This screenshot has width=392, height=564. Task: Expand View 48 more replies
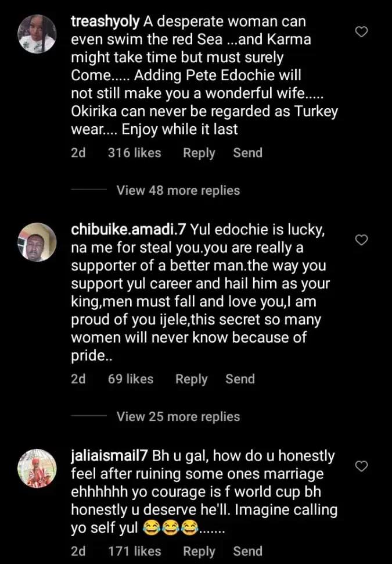178,190
